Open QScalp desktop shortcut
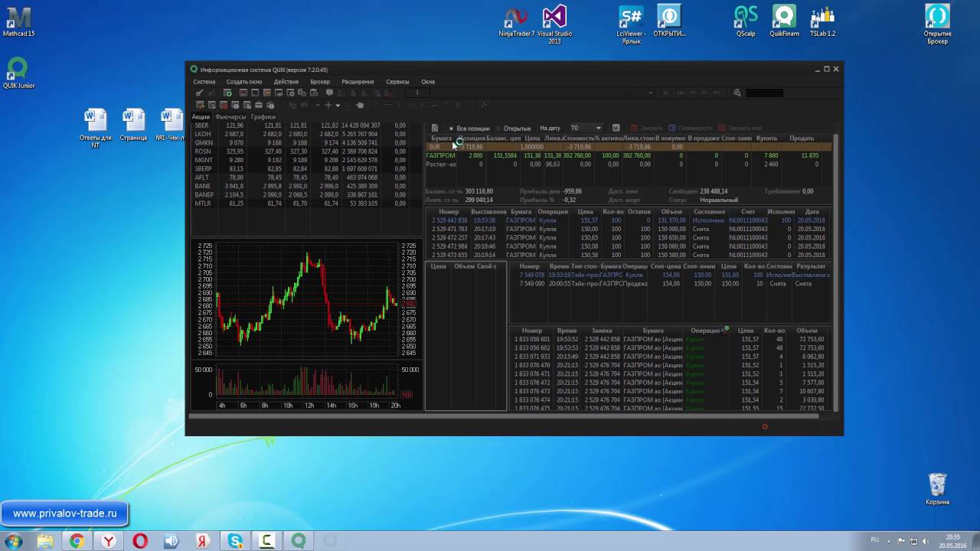The image size is (980, 551). 746,22
